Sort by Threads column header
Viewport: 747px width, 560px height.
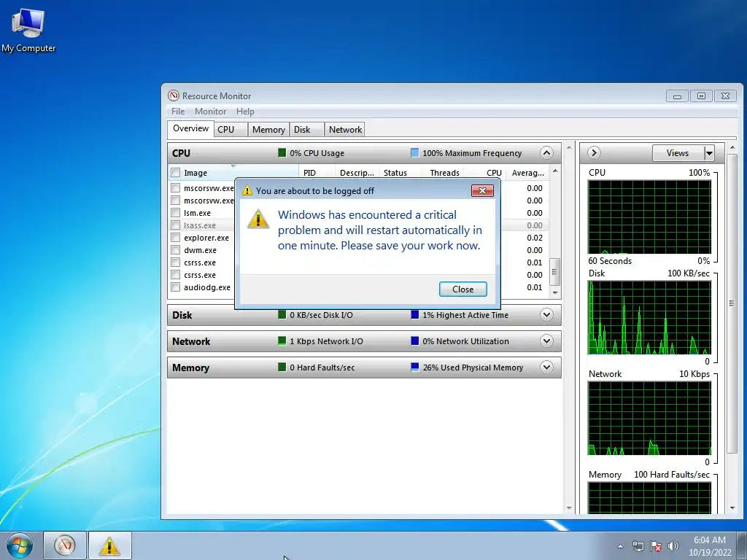(x=441, y=172)
